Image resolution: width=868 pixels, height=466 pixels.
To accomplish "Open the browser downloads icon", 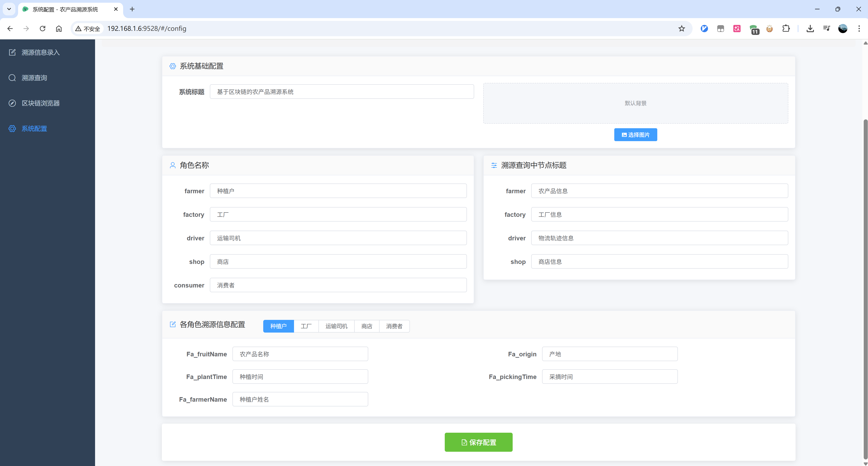I will (x=810, y=29).
